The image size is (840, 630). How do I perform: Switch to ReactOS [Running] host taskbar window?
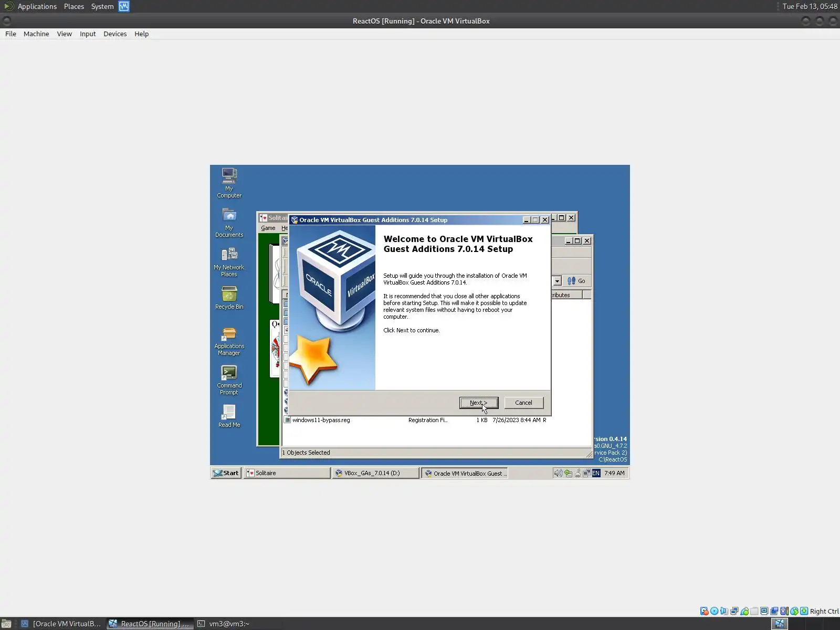[x=149, y=624]
